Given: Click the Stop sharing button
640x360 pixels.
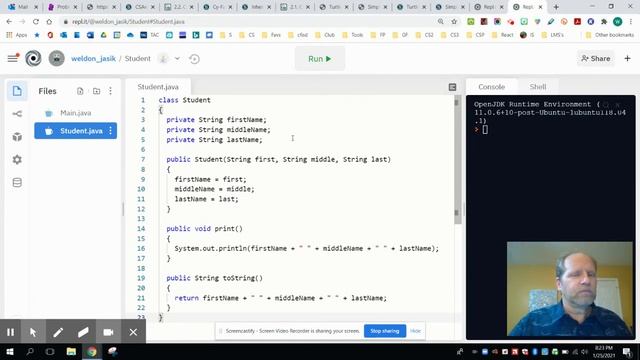Looking at the screenshot, I should click(384, 331).
